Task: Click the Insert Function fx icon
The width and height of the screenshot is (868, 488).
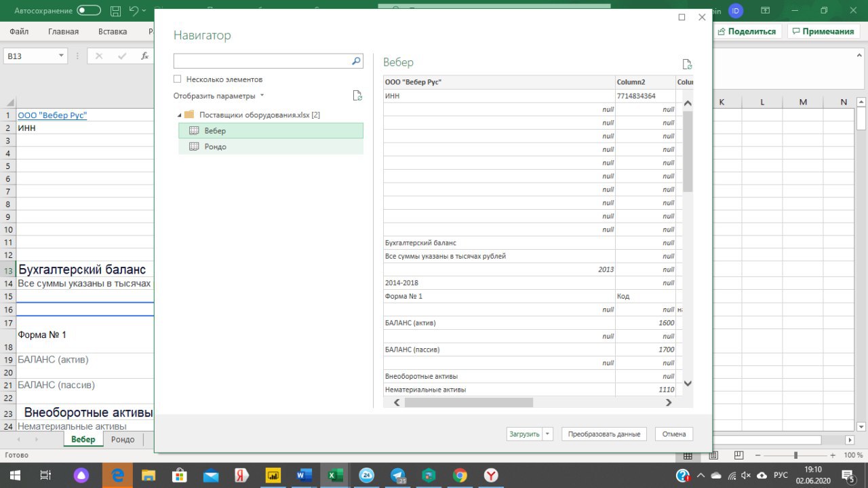Action: tap(144, 56)
